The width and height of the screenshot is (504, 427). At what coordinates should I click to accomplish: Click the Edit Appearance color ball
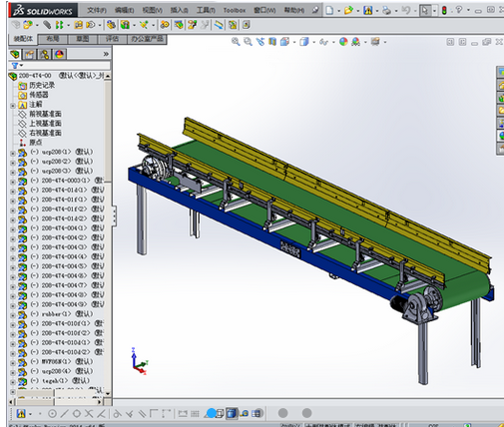click(x=343, y=42)
